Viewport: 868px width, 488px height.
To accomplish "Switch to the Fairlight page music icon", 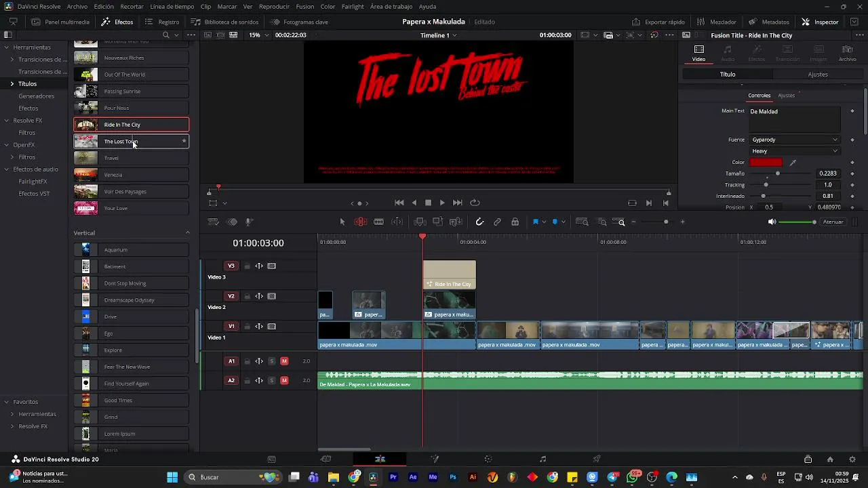I will (x=542, y=460).
